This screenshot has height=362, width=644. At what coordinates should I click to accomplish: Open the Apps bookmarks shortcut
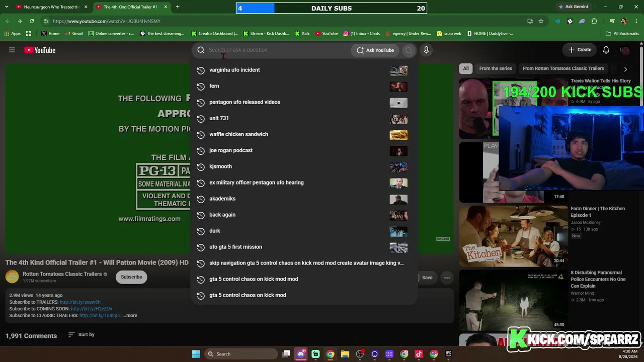point(12,34)
